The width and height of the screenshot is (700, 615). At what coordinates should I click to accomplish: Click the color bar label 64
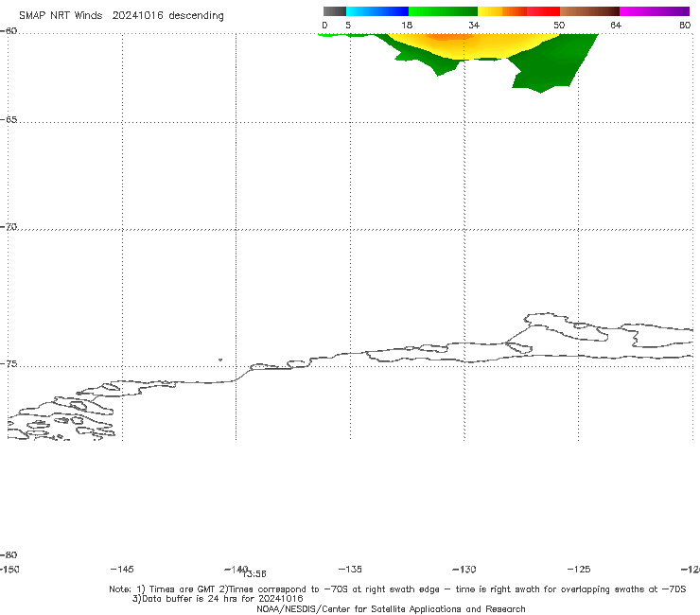point(616,26)
